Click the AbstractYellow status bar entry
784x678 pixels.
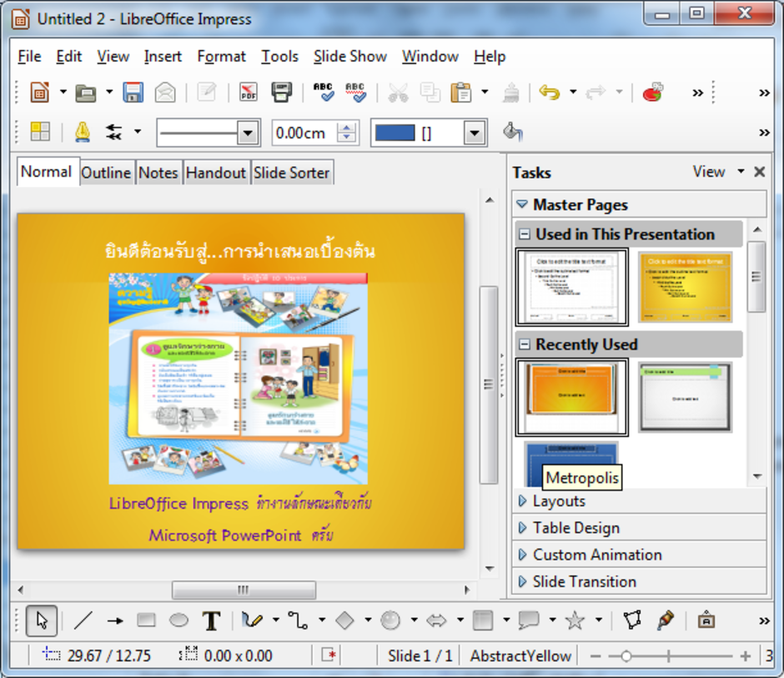(520, 655)
